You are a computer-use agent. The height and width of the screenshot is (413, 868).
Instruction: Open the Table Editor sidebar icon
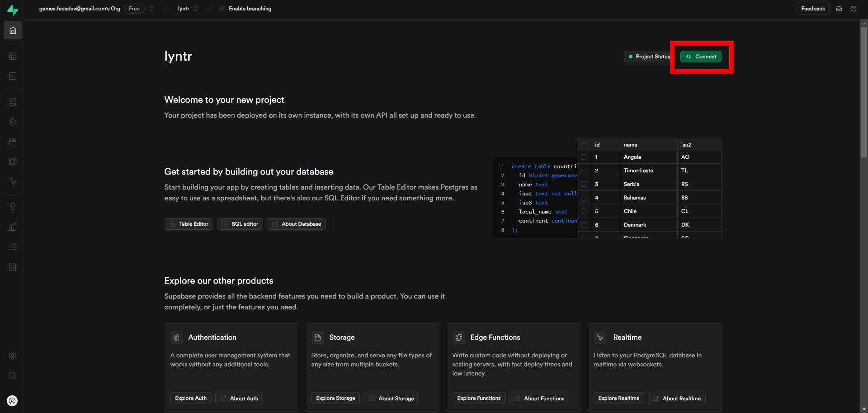pyautogui.click(x=13, y=57)
